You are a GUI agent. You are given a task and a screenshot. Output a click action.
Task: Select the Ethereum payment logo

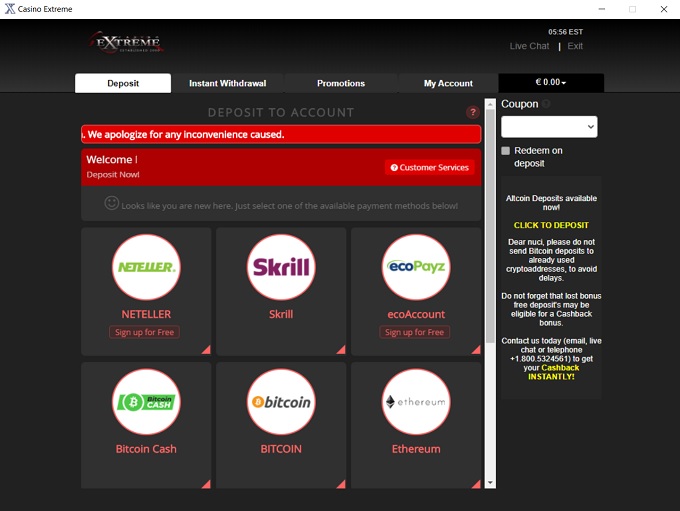point(415,402)
